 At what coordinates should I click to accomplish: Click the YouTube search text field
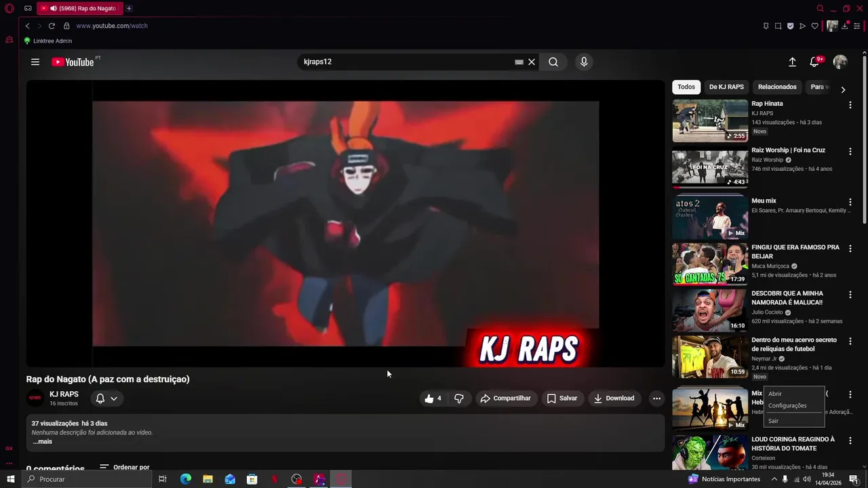pyautogui.click(x=406, y=62)
